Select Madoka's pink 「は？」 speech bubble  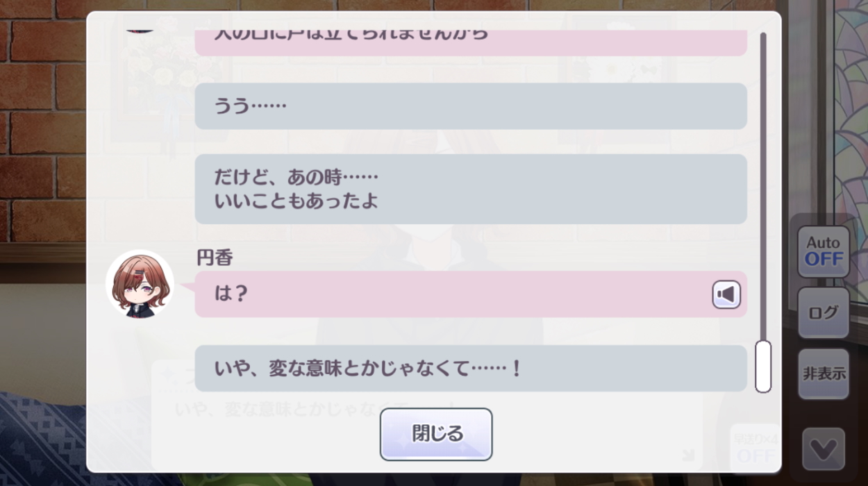tap(471, 294)
